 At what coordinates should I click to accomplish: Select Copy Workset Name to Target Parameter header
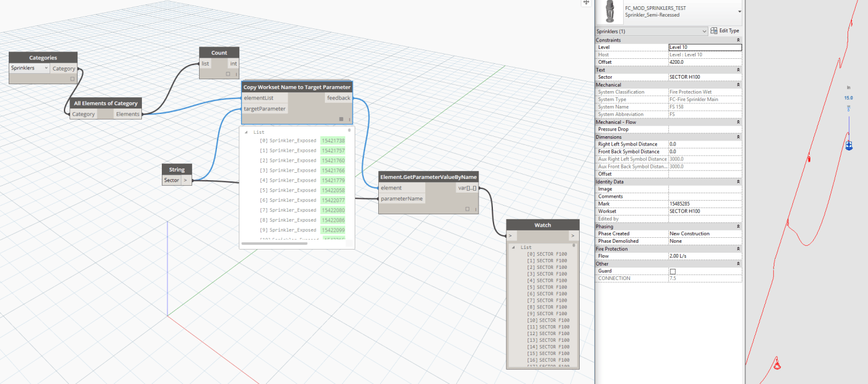pyautogui.click(x=297, y=87)
